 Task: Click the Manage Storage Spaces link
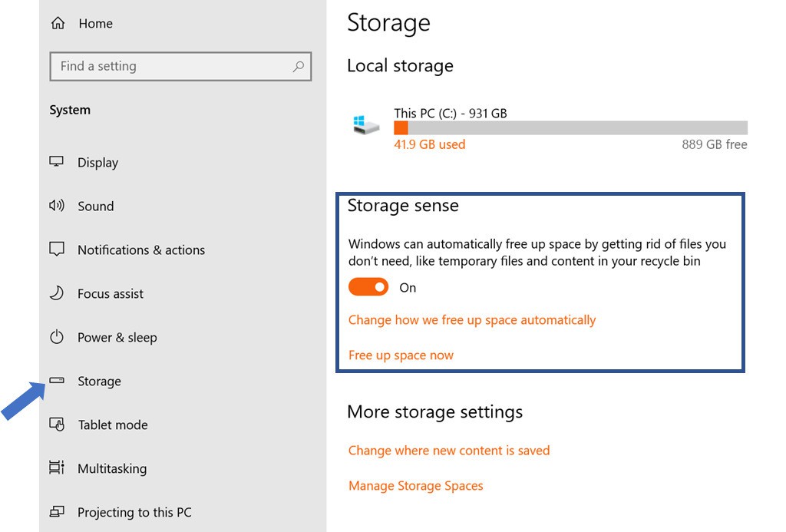tap(415, 486)
